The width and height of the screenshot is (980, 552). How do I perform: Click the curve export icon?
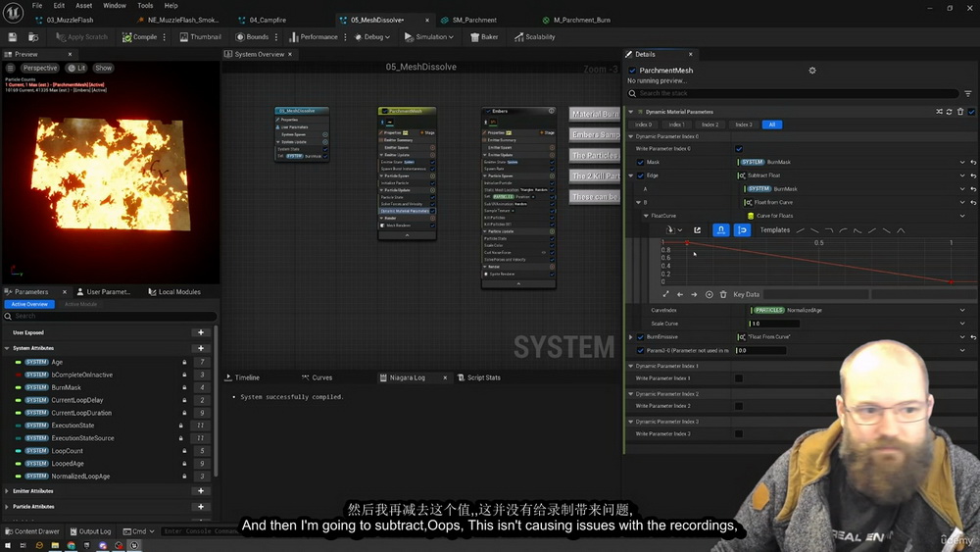tap(698, 230)
